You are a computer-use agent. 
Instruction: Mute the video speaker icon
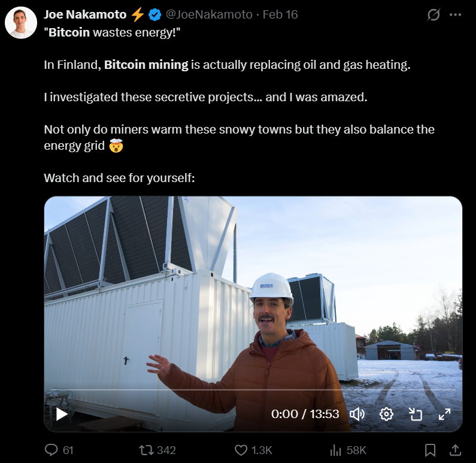[x=357, y=414]
